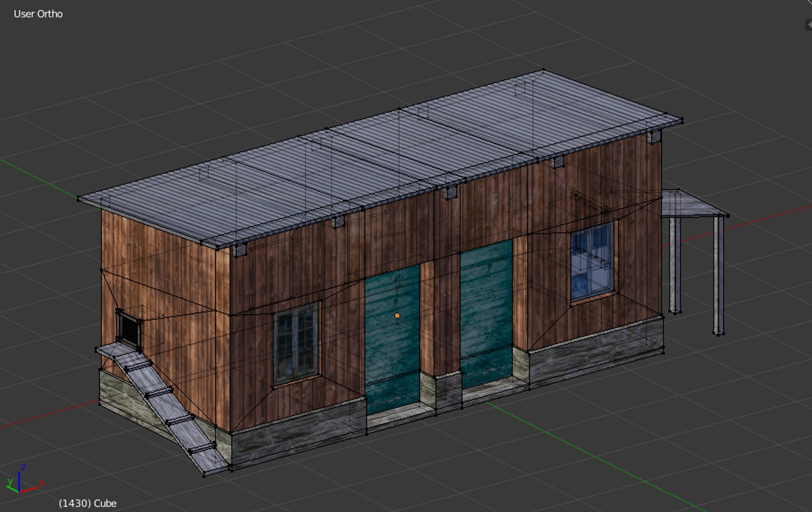
Task: Select the corrugated metal roof surface
Action: coord(379,159)
